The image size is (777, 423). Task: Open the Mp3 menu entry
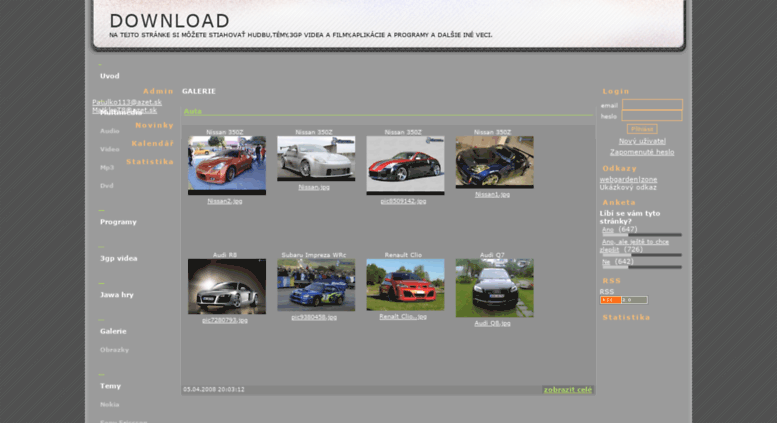[107, 167]
